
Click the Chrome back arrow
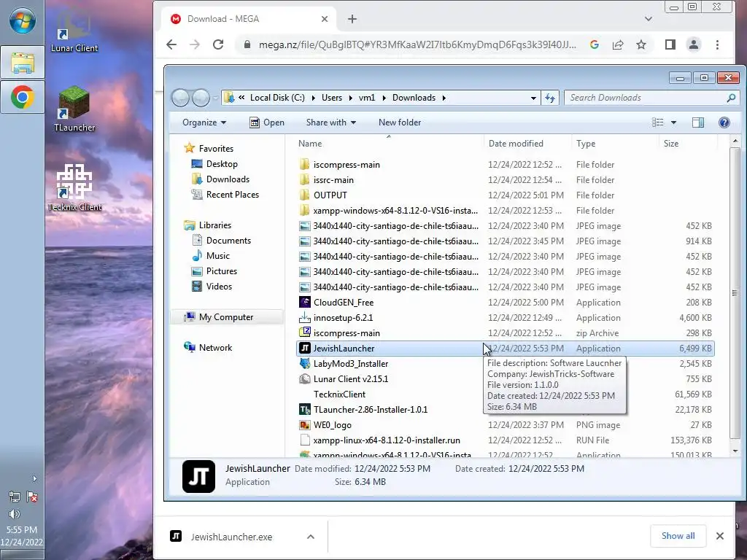[171, 44]
